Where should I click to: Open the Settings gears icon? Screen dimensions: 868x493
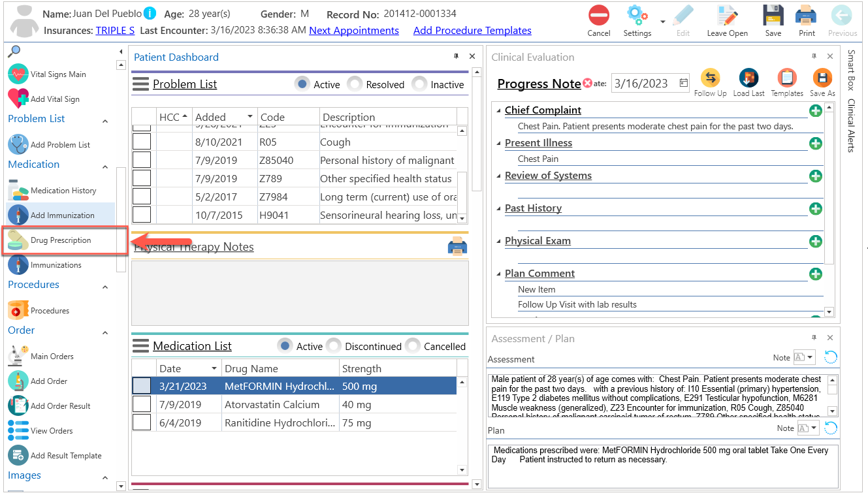pos(636,15)
